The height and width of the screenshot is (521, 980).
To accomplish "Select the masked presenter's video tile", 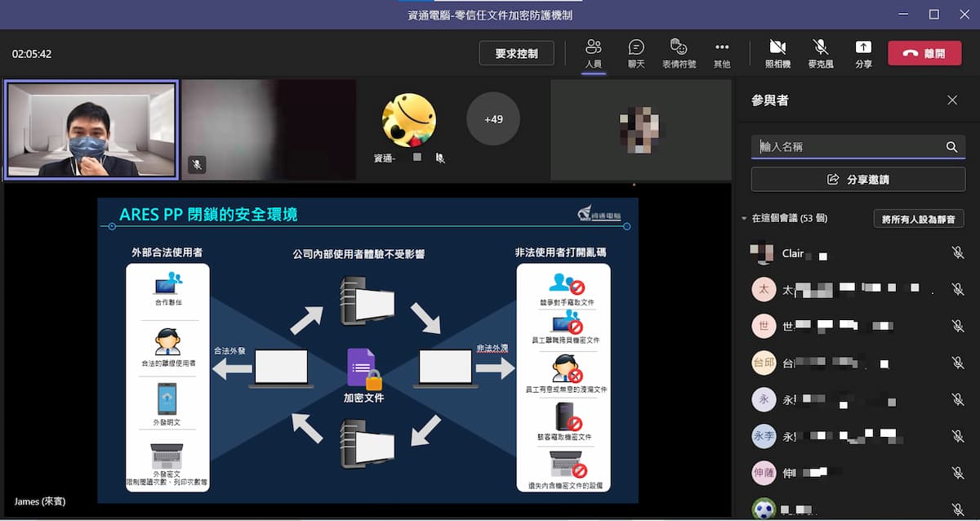I will coord(91,129).
